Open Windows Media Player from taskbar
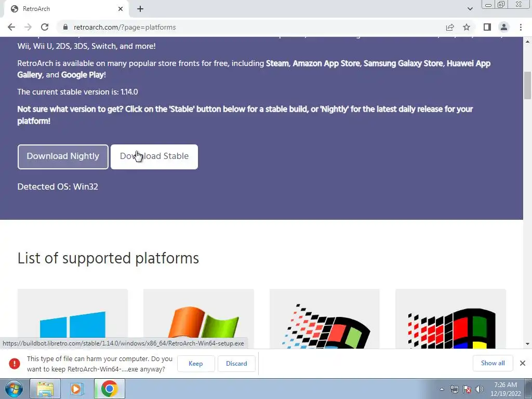This screenshot has width=532, height=399. click(x=77, y=389)
